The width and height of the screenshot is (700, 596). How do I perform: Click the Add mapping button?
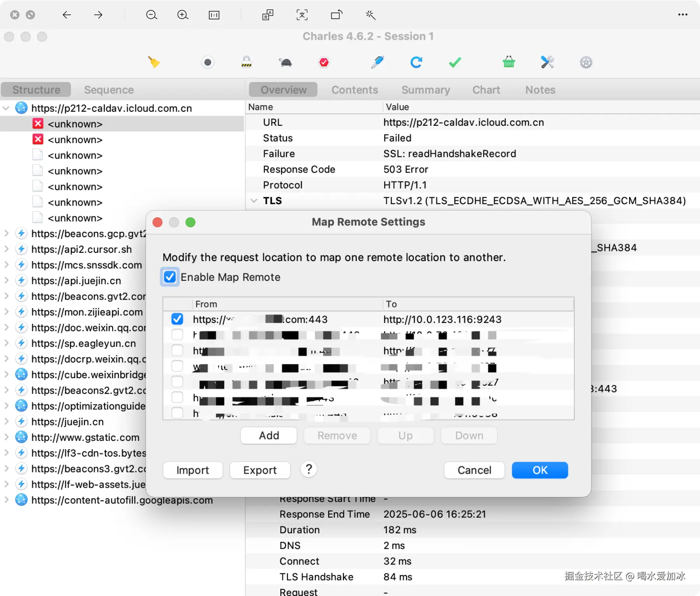coord(269,435)
